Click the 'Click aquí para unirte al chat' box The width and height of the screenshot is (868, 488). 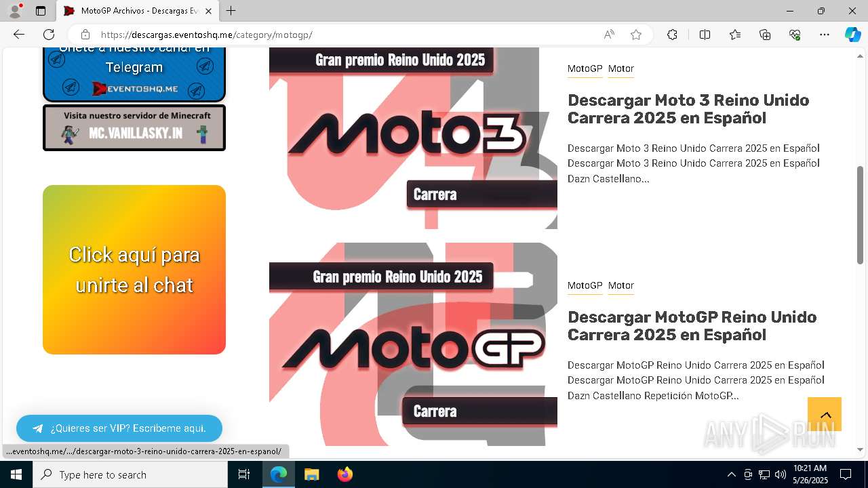[134, 270]
